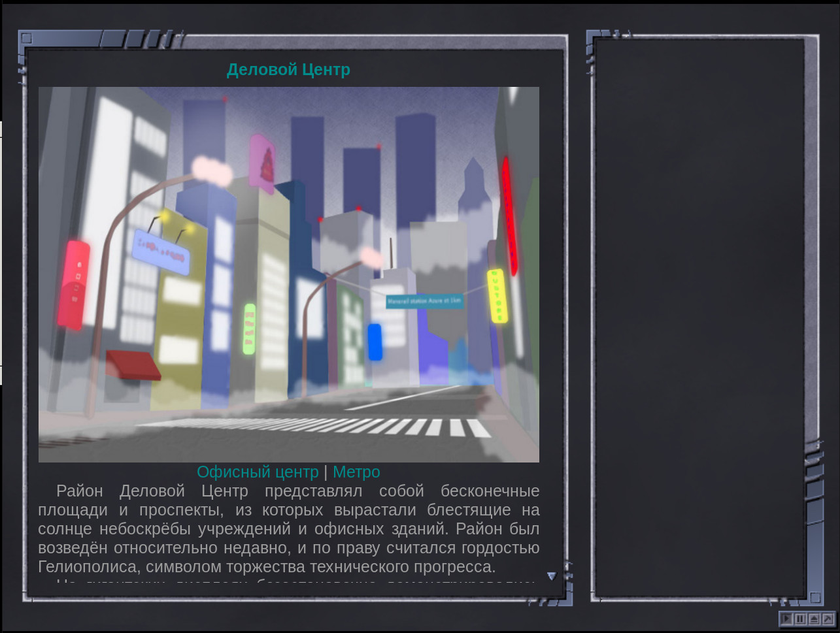Pause using the pause icon
The width and height of the screenshot is (840, 633).
pyautogui.click(x=801, y=619)
